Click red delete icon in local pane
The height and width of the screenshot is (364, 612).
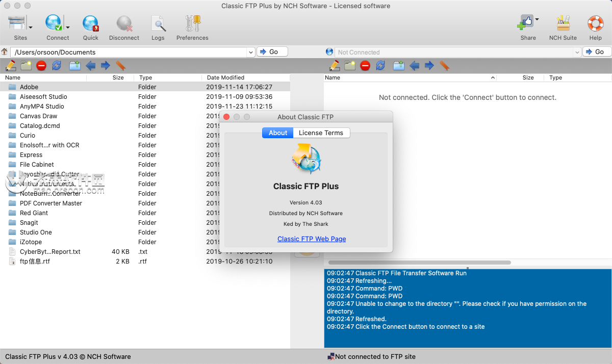point(41,65)
